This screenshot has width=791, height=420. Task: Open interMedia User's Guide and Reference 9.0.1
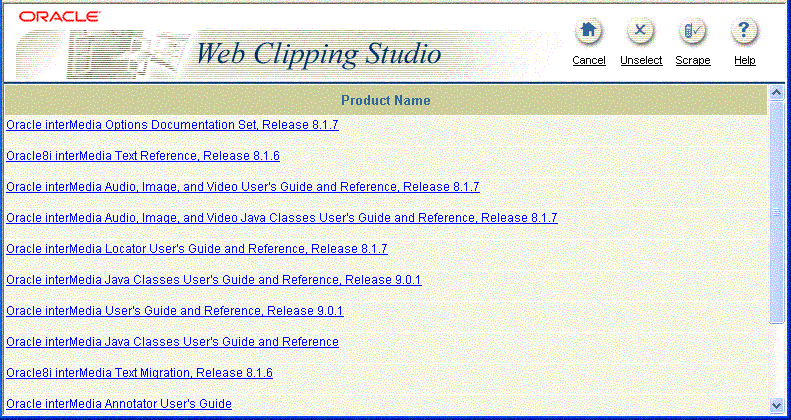tap(175, 311)
